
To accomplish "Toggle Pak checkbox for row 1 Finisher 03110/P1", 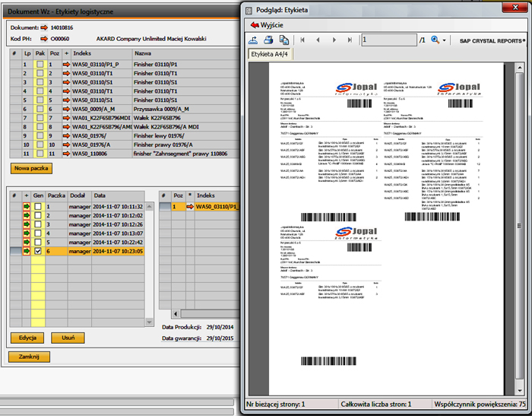I will tap(40, 64).
